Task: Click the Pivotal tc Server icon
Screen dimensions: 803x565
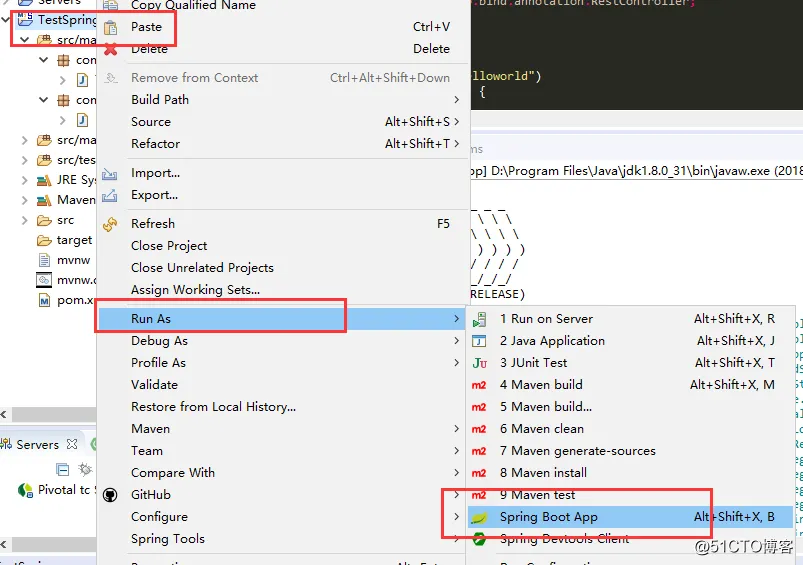Action: point(25,490)
